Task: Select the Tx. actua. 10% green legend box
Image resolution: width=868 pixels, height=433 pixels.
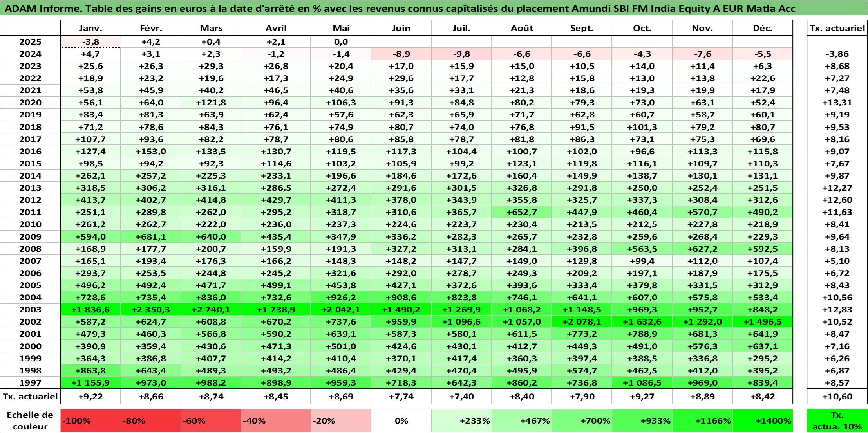Action: point(837,420)
